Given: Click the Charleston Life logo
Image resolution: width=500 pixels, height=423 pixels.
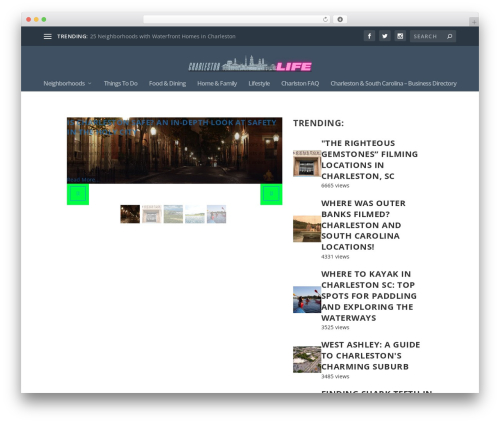Looking at the screenshot, I should [250, 64].
